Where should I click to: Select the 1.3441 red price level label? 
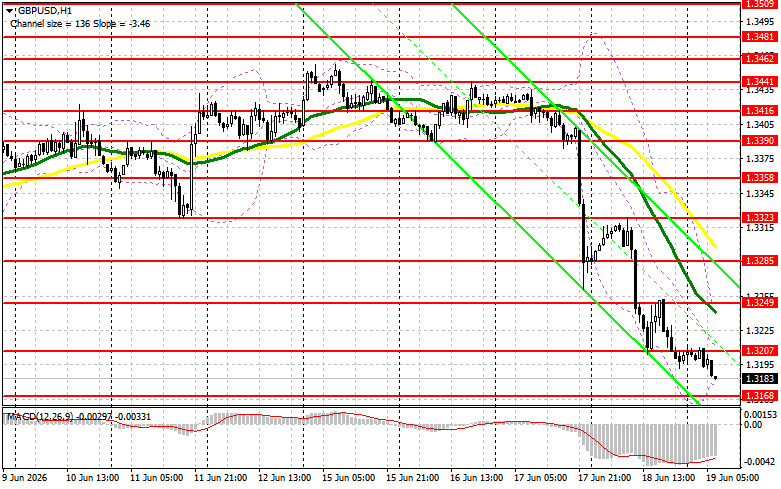760,82
